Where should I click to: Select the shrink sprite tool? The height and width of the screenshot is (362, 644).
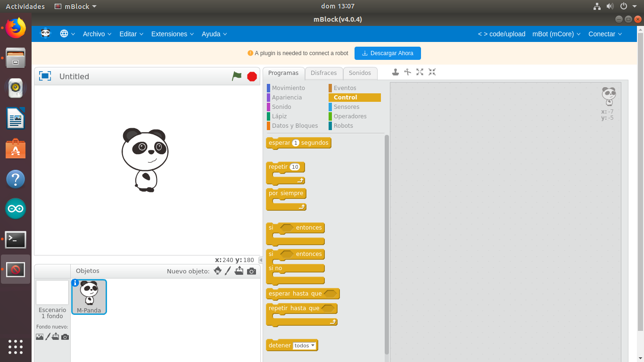(x=432, y=72)
